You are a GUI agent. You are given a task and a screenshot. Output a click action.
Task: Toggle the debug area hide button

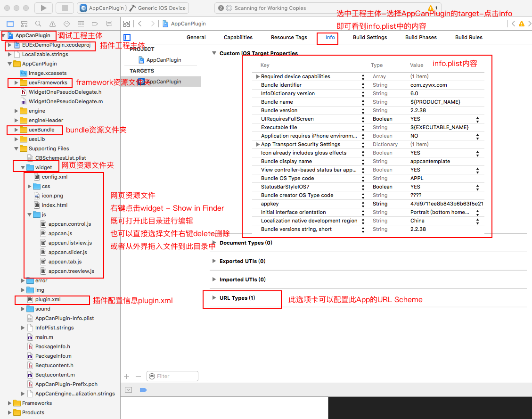point(129,390)
